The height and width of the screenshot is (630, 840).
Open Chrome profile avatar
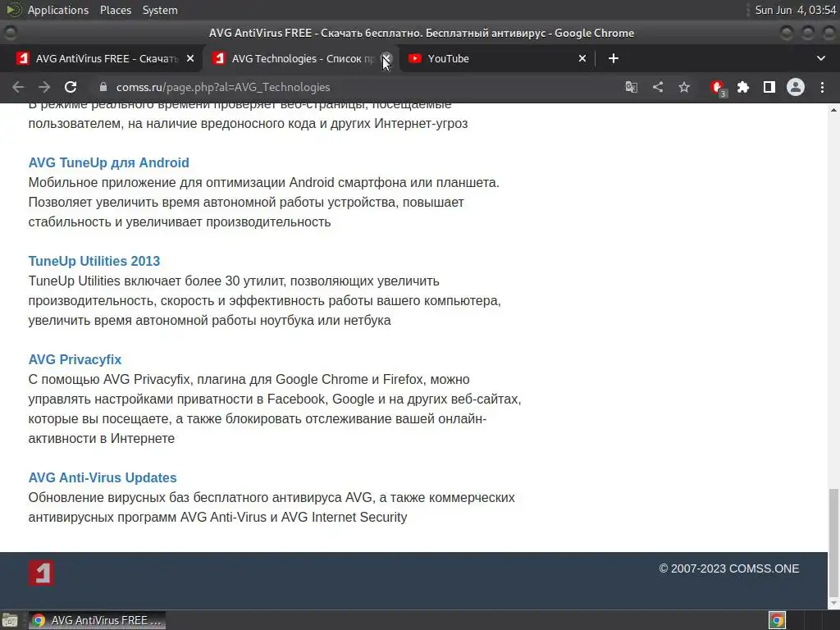point(796,87)
